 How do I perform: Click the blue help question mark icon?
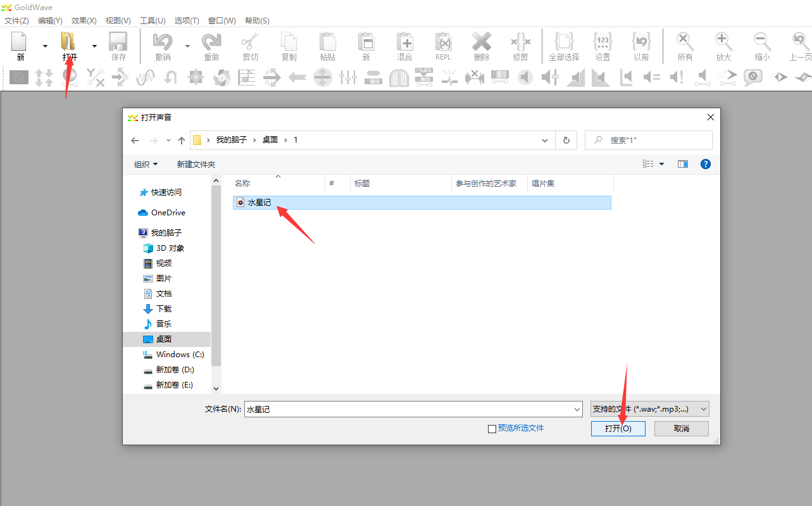tap(706, 164)
